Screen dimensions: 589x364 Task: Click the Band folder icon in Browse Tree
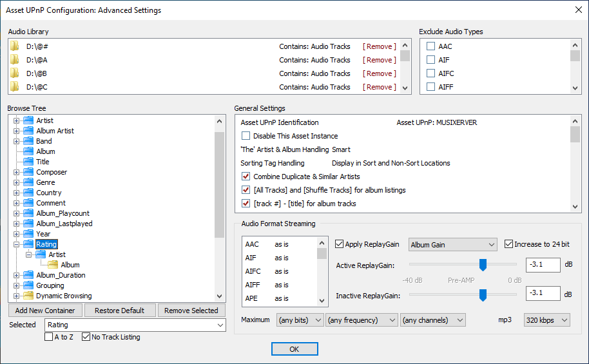[x=28, y=141]
